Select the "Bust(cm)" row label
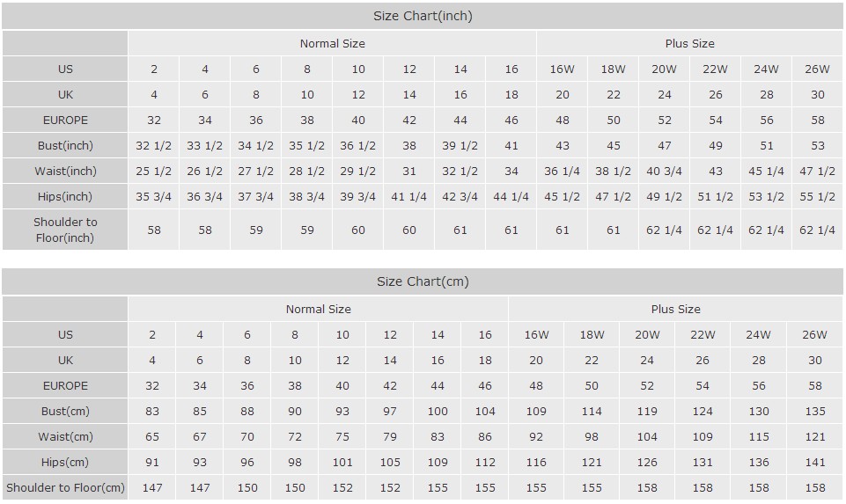This screenshot has width=846, height=504. pyautogui.click(x=65, y=411)
